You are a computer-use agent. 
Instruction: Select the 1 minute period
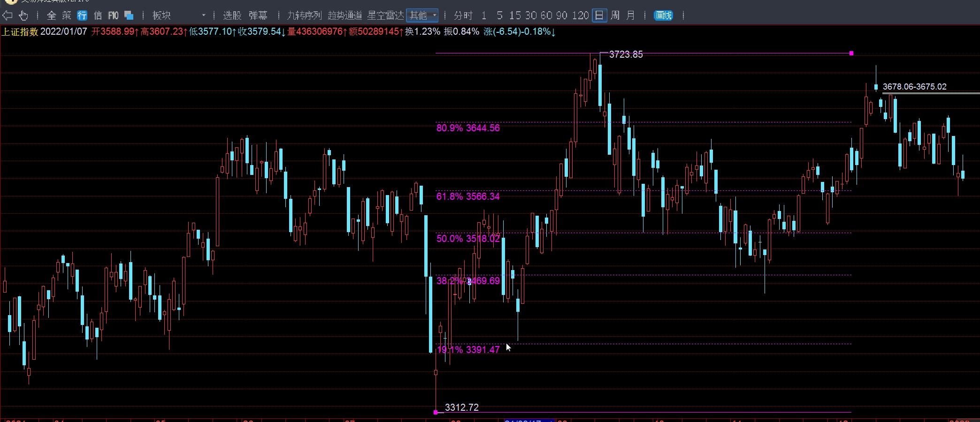484,15
